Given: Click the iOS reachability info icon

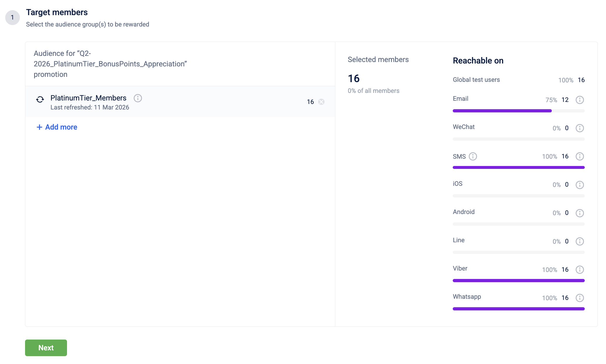Looking at the screenshot, I should point(579,185).
